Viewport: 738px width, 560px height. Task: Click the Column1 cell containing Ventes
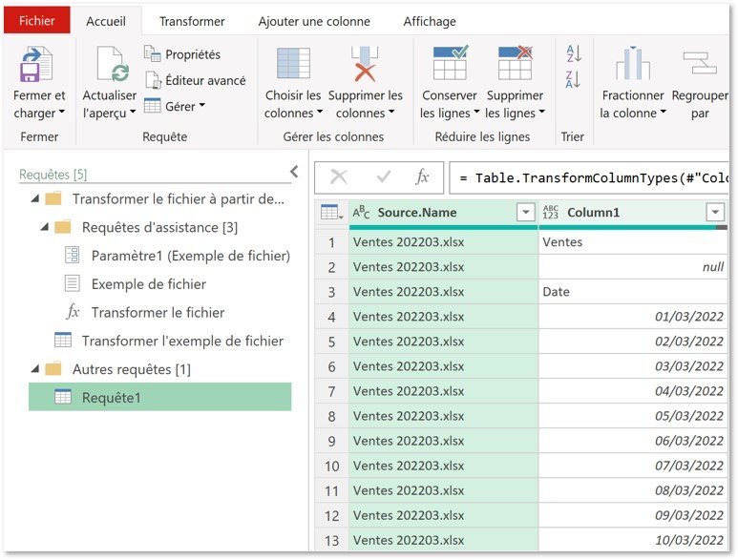click(x=633, y=242)
